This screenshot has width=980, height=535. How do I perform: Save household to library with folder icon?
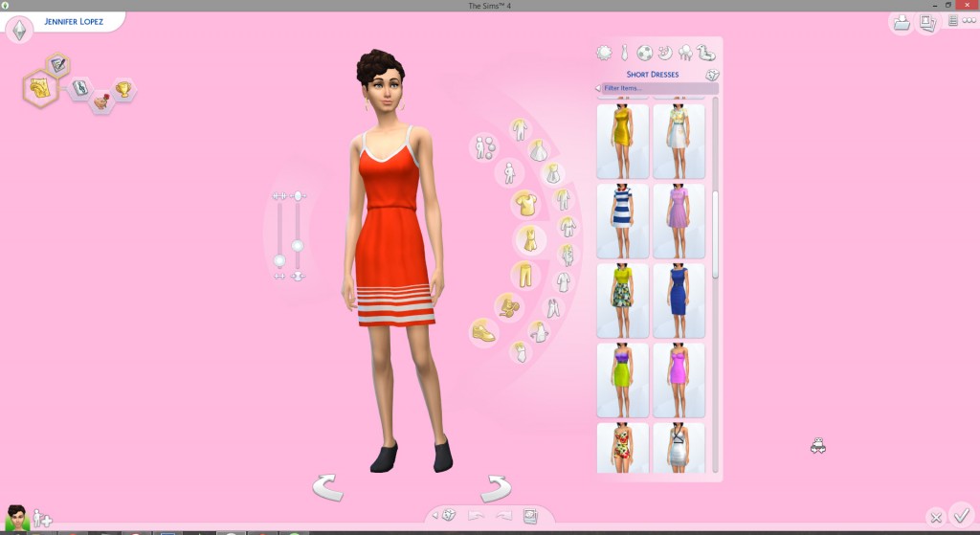tap(902, 23)
